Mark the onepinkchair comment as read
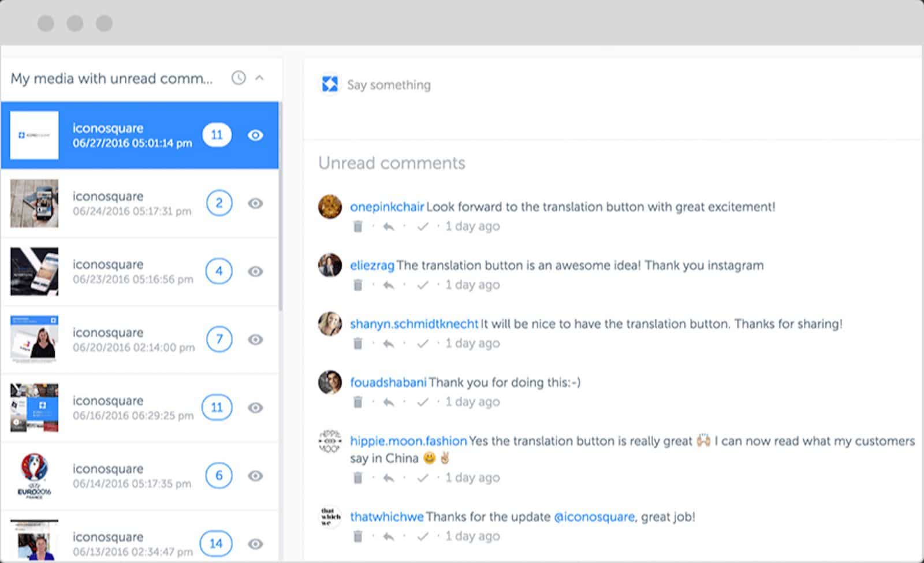Viewport: 924px width, 563px height. pyautogui.click(x=423, y=226)
